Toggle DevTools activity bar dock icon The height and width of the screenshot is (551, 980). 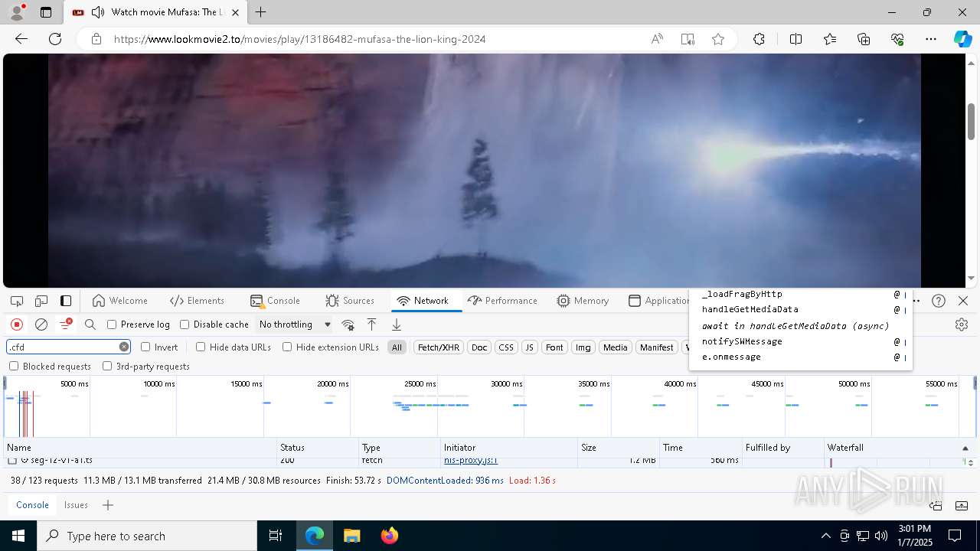point(66,301)
